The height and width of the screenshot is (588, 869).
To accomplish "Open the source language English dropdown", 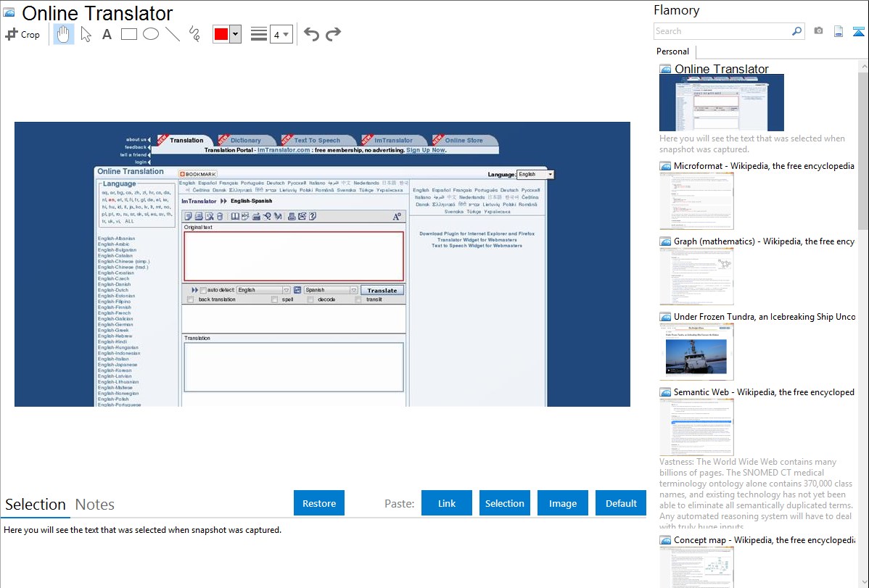I will [x=263, y=290].
